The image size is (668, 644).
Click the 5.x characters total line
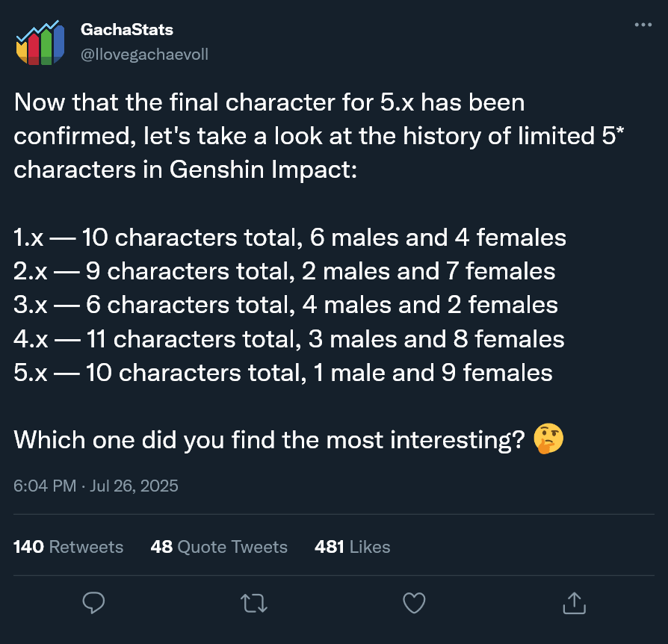click(x=283, y=372)
